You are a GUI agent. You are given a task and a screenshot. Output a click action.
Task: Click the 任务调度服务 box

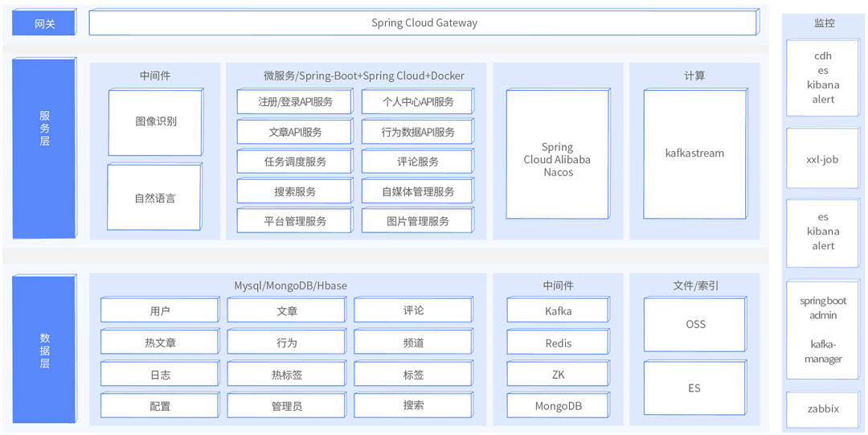(295, 162)
